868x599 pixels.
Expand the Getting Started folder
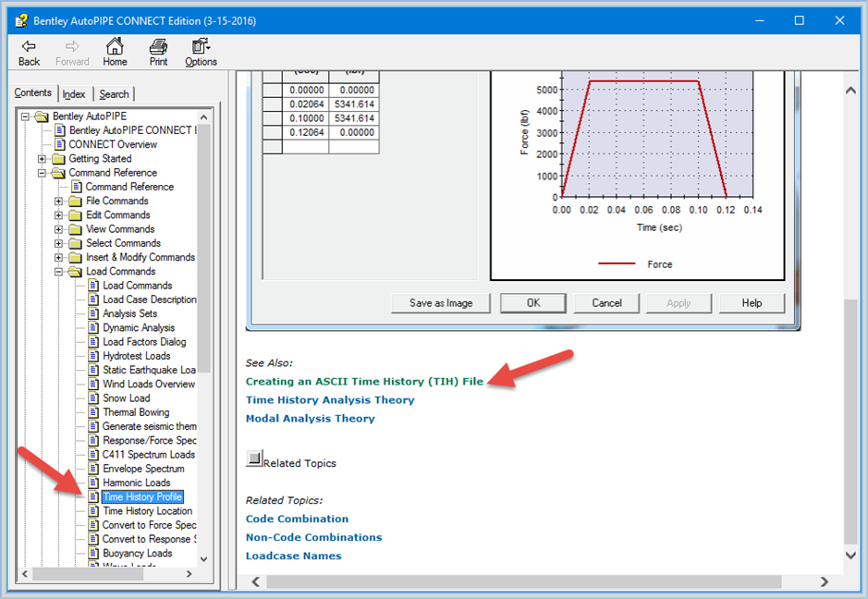tap(42, 159)
